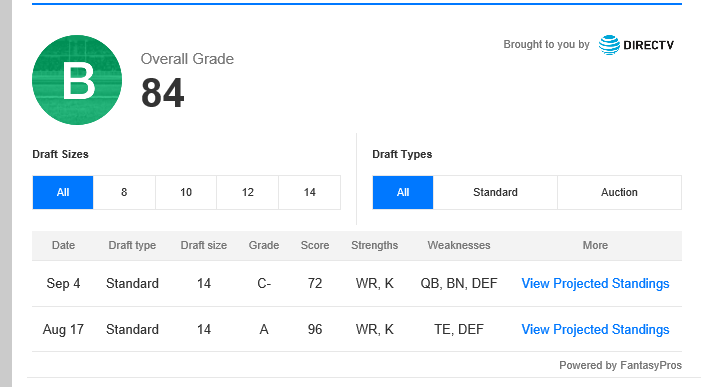View Projected Standings for Aug 17 draft
The image size is (701, 387).
coord(595,329)
